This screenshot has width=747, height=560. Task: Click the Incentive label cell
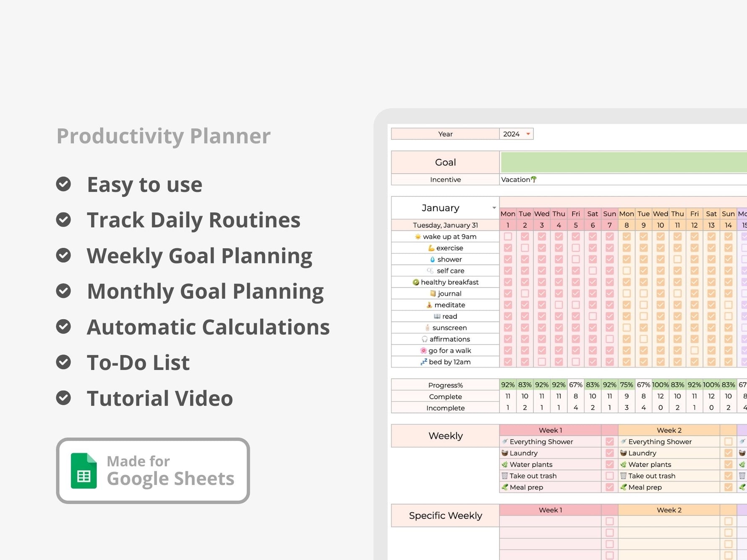click(x=445, y=180)
